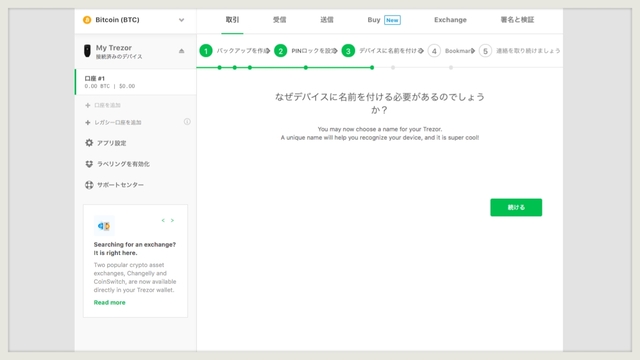Viewport: 640px width, 360px height.
Task: Follow the Read more link
Action: [109, 302]
